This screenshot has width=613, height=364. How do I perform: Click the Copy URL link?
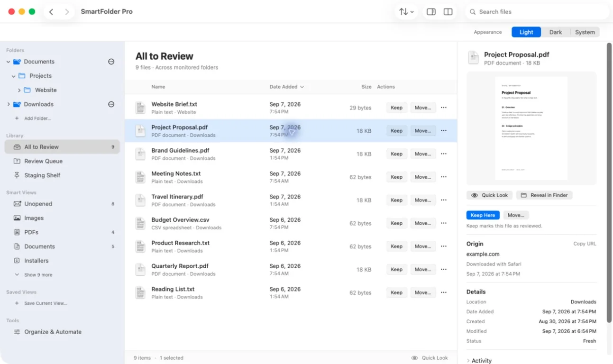coord(585,244)
